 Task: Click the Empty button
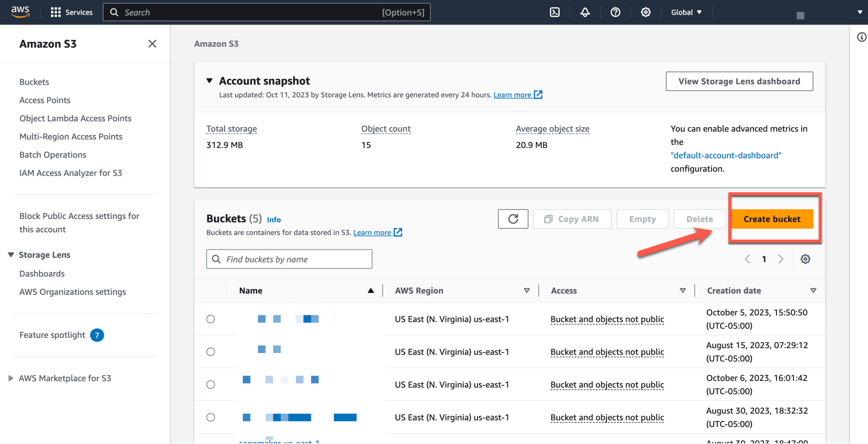(x=642, y=219)
